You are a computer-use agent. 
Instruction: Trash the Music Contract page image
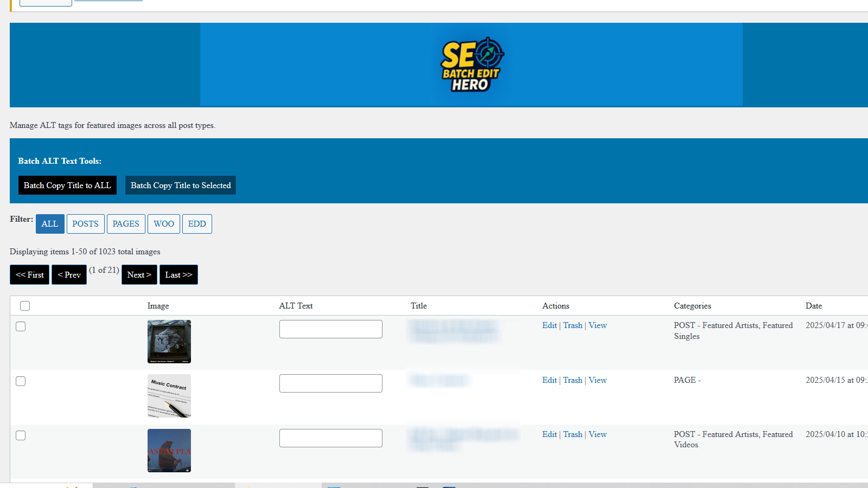(x=572, y=380)
